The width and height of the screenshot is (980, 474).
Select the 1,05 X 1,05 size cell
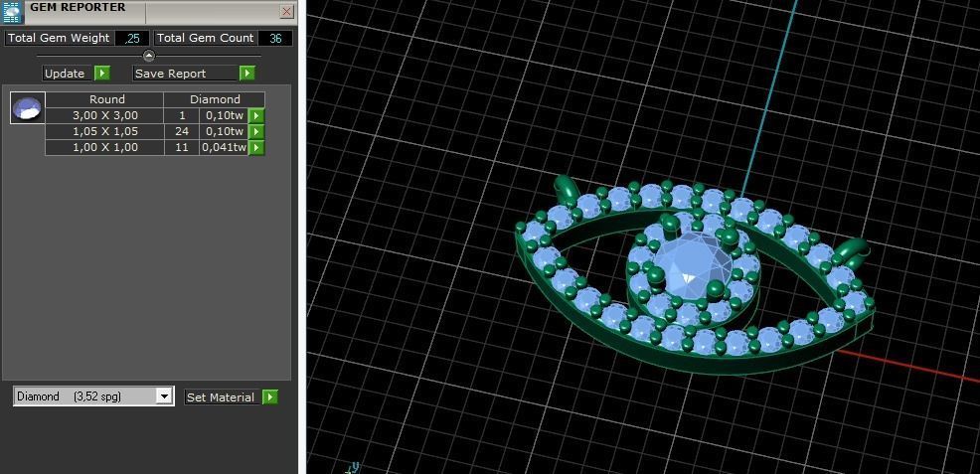click(104, 132)
